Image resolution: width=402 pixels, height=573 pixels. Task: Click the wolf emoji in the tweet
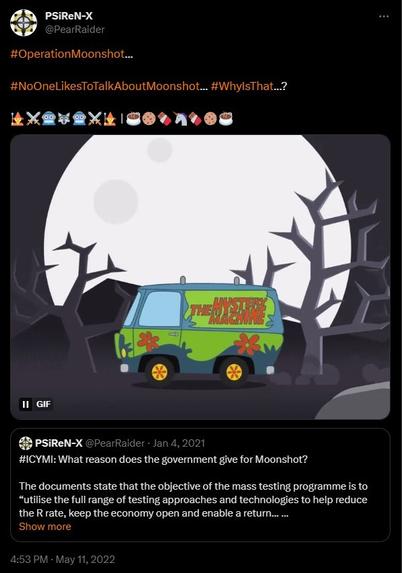point(64,119)
